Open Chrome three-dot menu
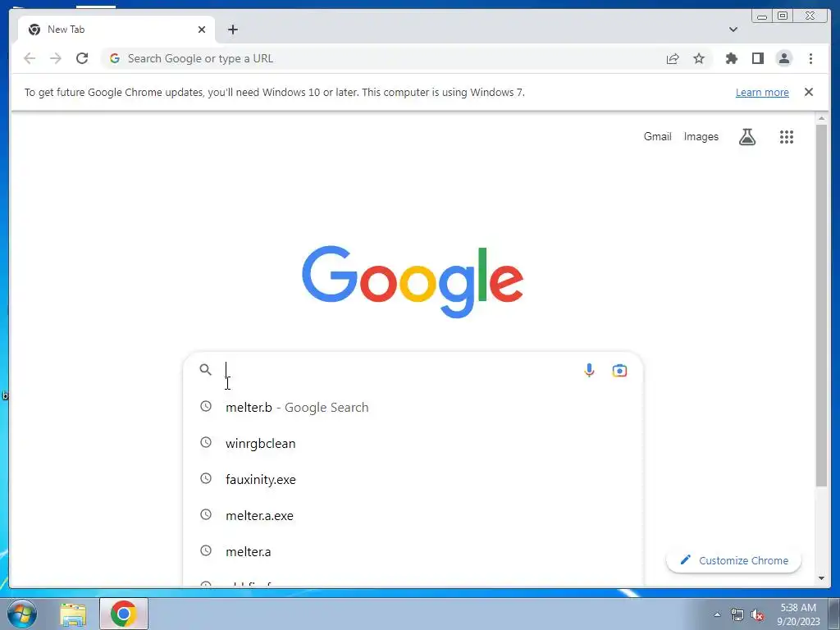The width and height of the screenshot is (840, 630). pos(810,58)
